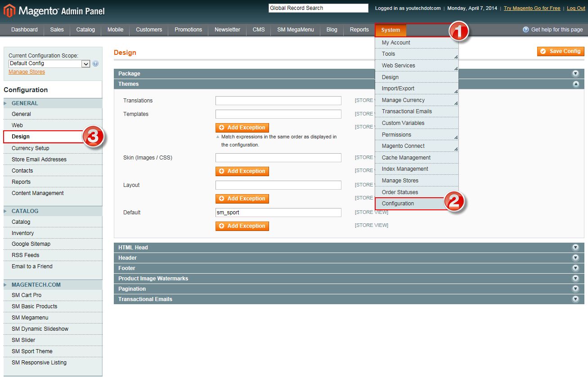Open the help question mark icon beside scope dropdown
Screen dimensions: 588x377
[95, 64]
